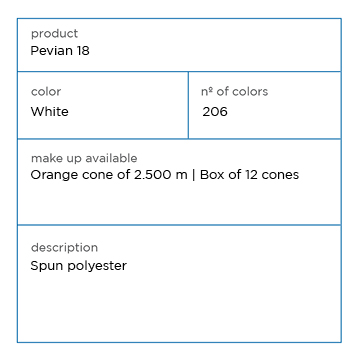Click the 'description' field label
The height and width of the screenshot is (360, 360).
pyautogui.click(x=64, y=248)
